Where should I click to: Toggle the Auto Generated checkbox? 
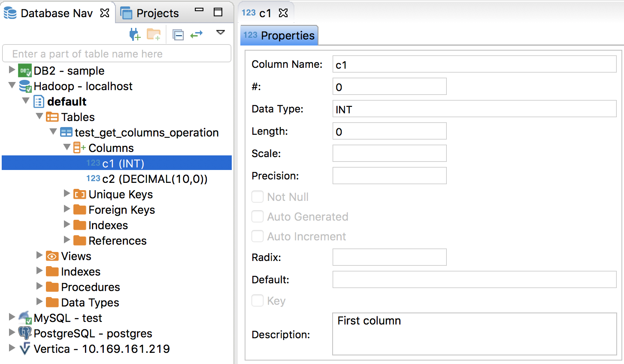(x=257, y=216)
